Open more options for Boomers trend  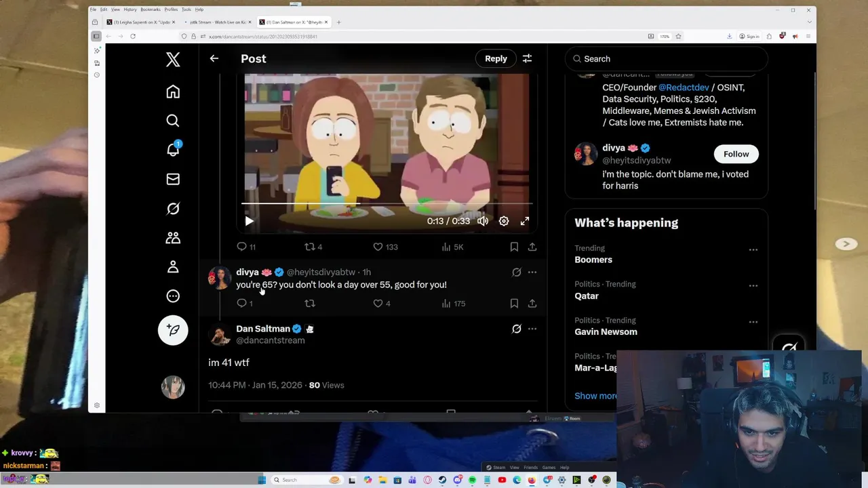click(753, 249)
